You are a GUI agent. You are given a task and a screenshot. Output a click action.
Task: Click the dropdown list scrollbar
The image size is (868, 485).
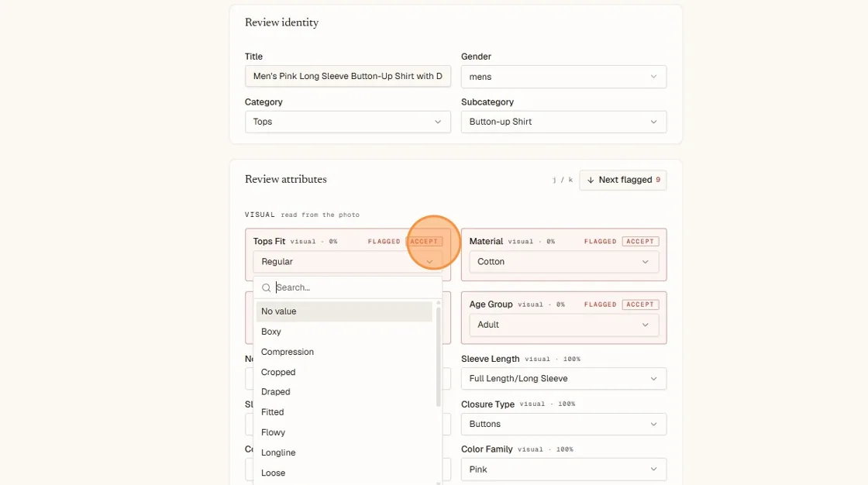[x=439, y=356]
